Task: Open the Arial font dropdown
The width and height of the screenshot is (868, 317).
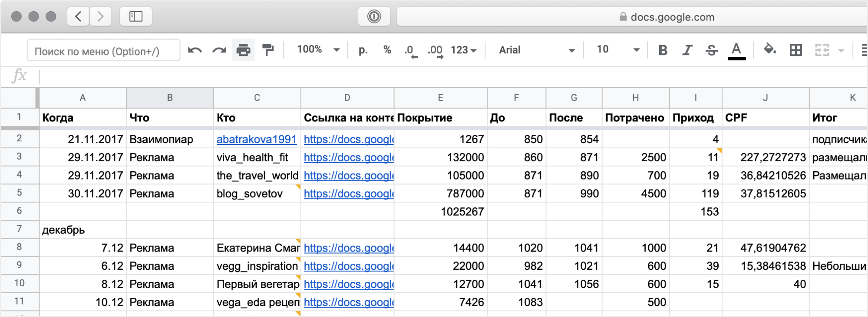Action: (537, 50)
